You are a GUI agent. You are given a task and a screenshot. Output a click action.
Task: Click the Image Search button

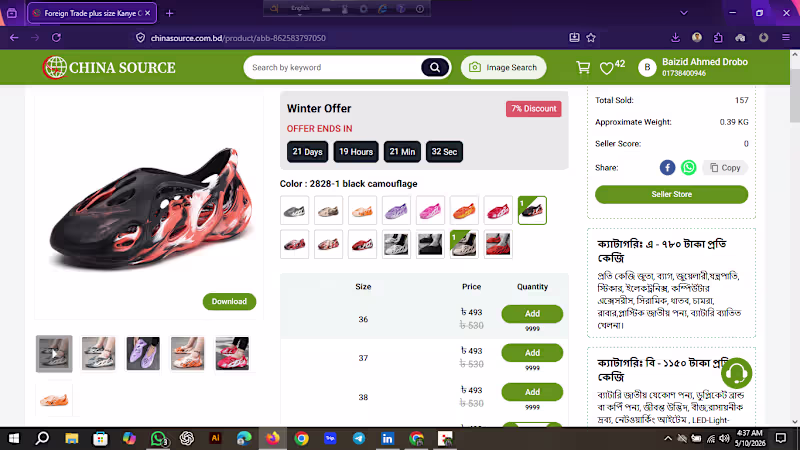(x=503, y=67)
